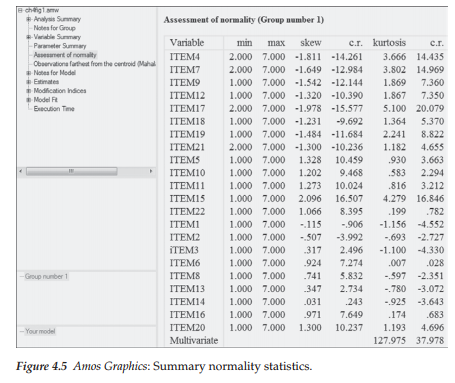This screenshot has width=455, height=383.
Task: Select Notes for Group in tree
Action: coord(55,28)
